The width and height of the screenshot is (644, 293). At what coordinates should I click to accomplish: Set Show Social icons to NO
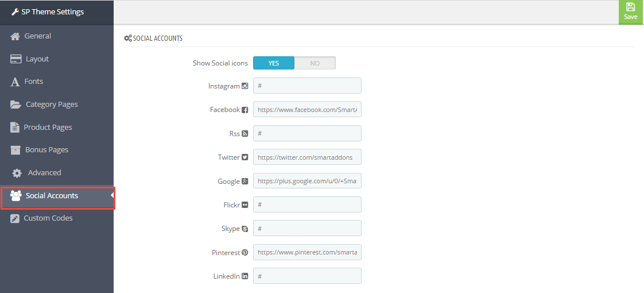pyautogui.click(x=315, y=63)
